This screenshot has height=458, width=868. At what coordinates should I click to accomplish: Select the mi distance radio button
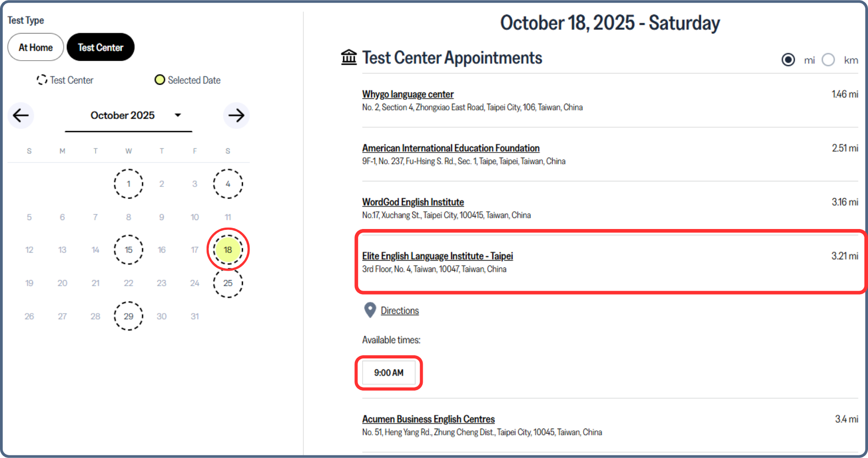(x=788, y=60)
